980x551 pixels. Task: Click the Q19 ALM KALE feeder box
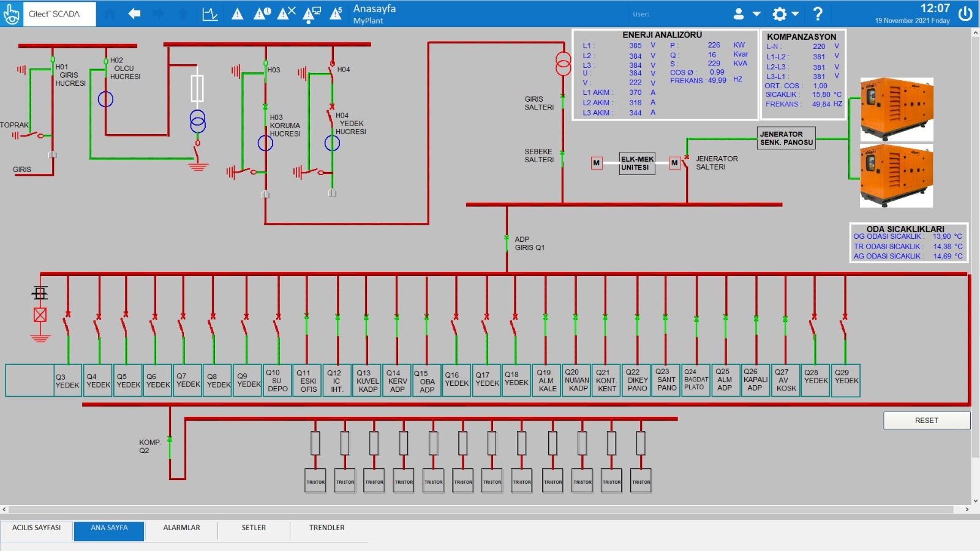[x=547, y=380]
